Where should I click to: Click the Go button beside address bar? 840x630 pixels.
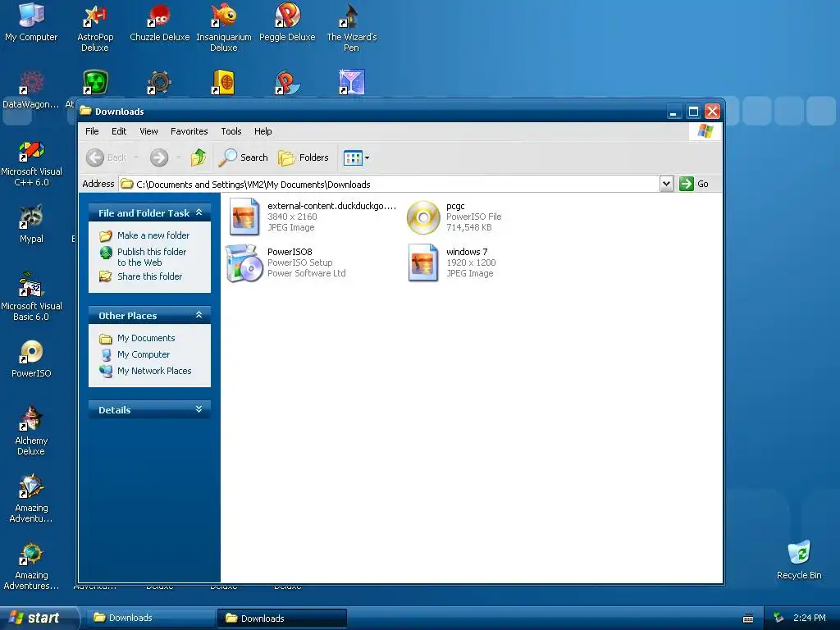tap(694, 184)
